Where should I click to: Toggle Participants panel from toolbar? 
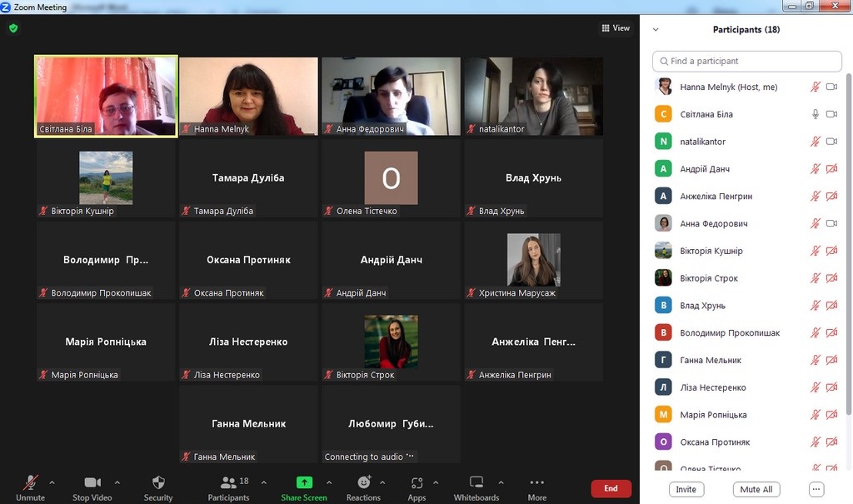pyautogui.click(x=228, y=483)
